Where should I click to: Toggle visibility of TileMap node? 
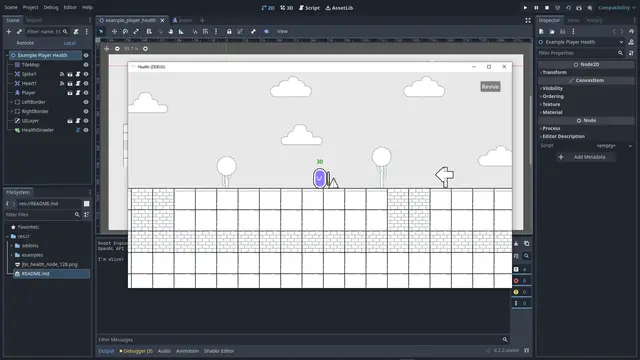tap(86, 64)
